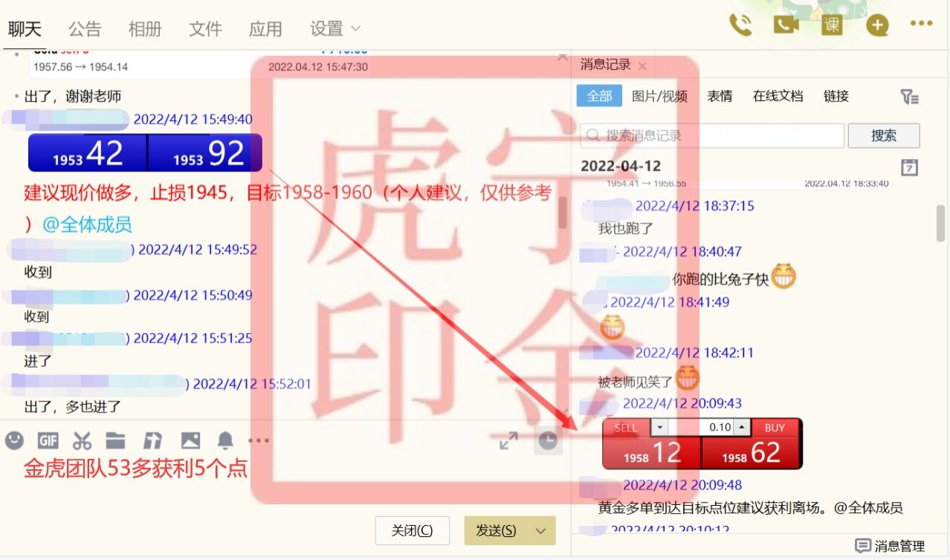This screenshot has height=560, width=950.
Task: Send a file with the folder icon
Action: pyautogui.click(x=115, y=440)
